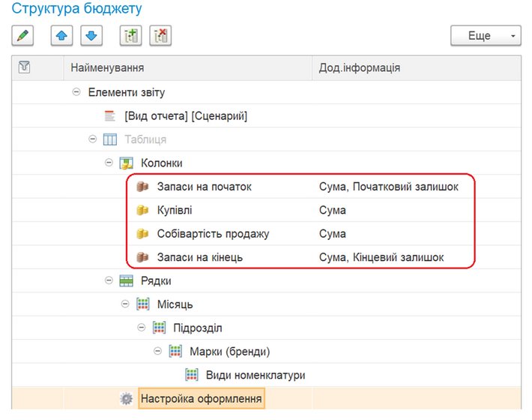Click the Дод.інформація column header
This screenshot has width=532, height=420.
pyautogui.click(x=360, y=67)
